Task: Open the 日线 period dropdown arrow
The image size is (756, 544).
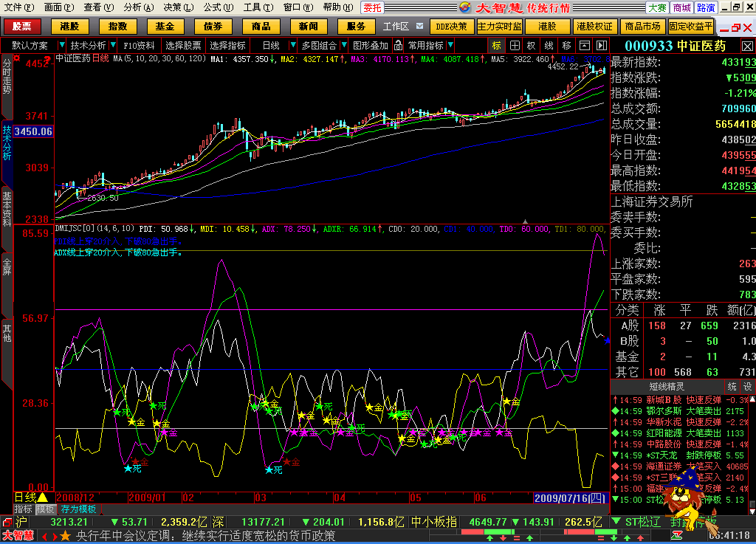Action: [x=292, y=45]
